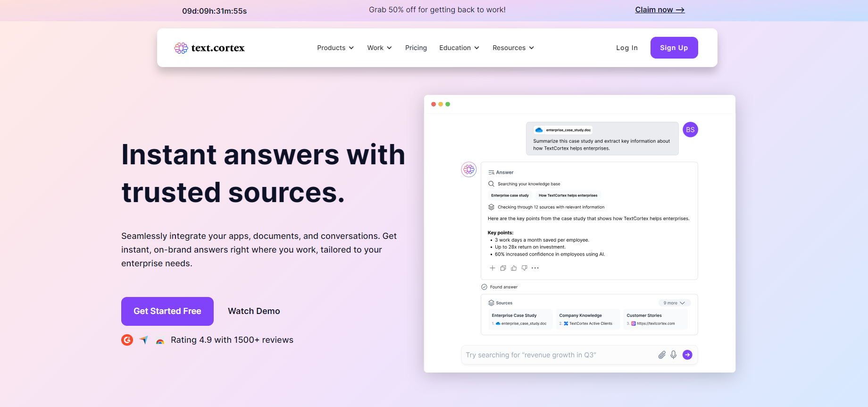Click the three dots more options icon
868x407 pixels.
[535, 268]
